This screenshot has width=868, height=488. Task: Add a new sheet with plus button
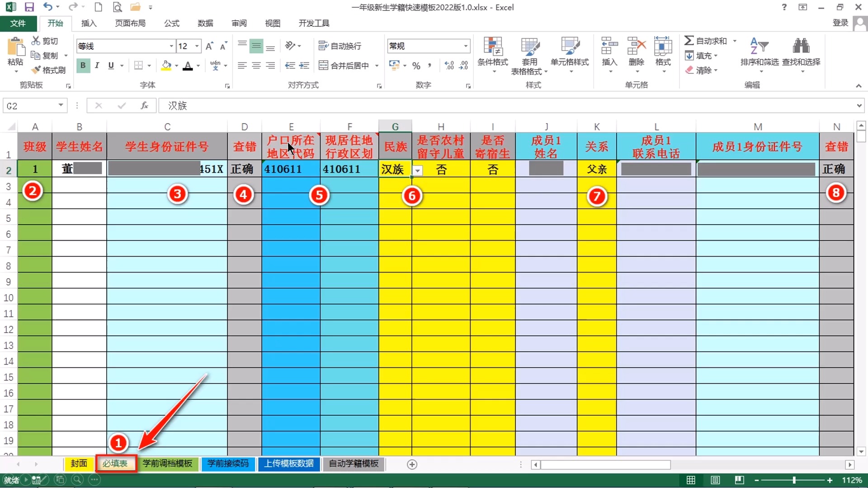tap(412, 465)
